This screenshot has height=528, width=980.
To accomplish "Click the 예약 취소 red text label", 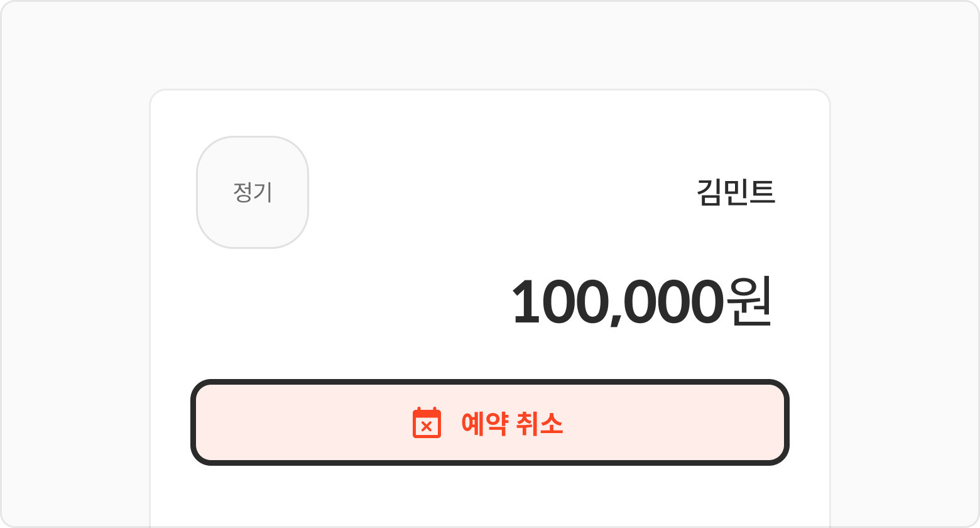I will (x=512, y=423).
